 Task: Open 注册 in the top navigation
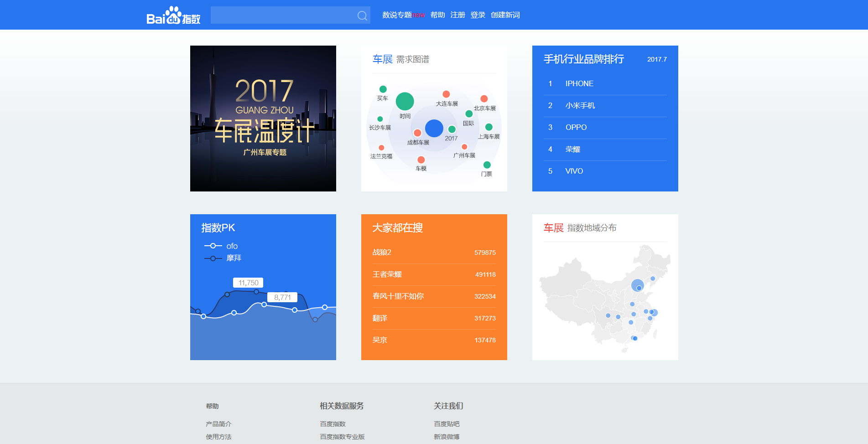pos(457,15)
